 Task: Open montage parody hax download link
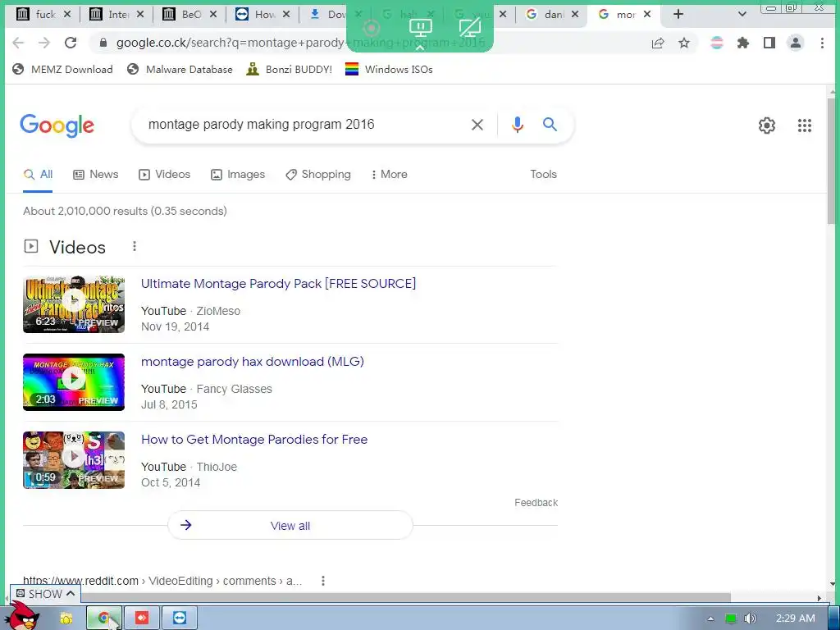point(253,362)
